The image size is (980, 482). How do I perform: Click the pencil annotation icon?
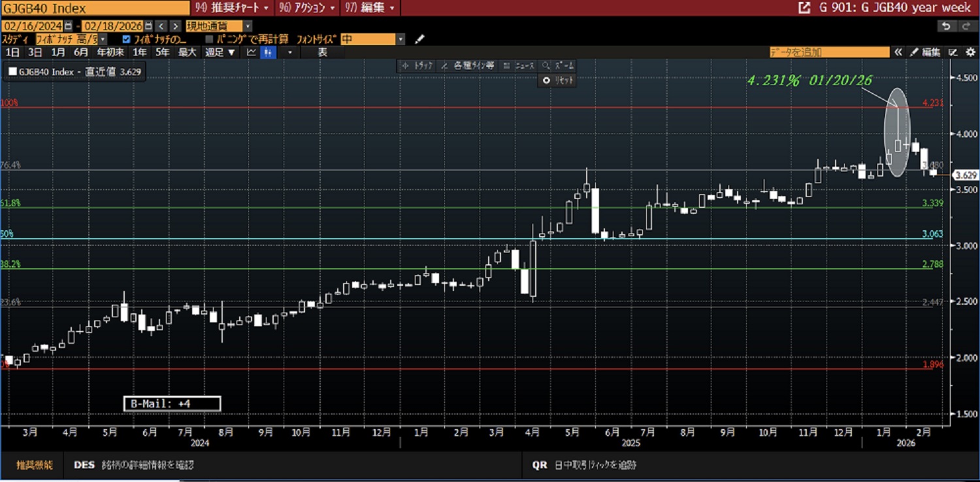click(419, 39)
